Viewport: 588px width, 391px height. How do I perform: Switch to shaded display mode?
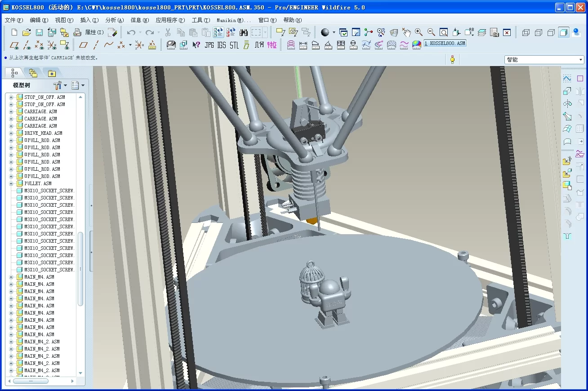pos(564,32)
